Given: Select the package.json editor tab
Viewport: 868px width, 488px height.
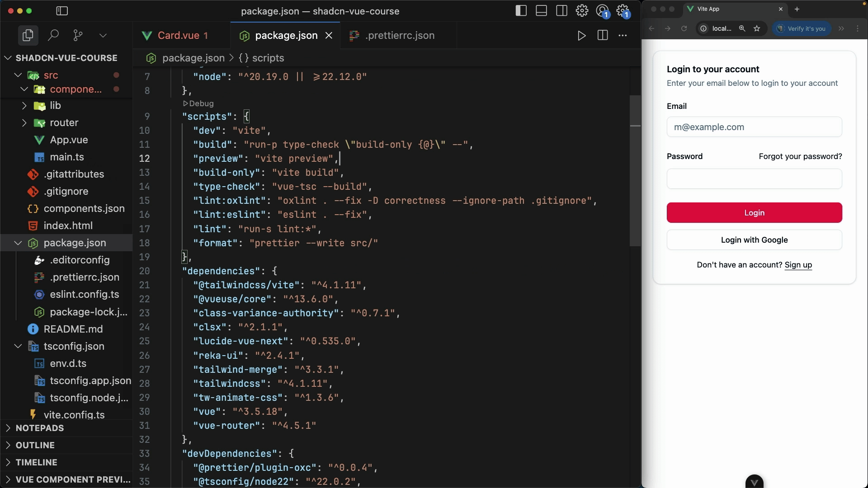Looking at the screenshot, I should click(286, 35).
